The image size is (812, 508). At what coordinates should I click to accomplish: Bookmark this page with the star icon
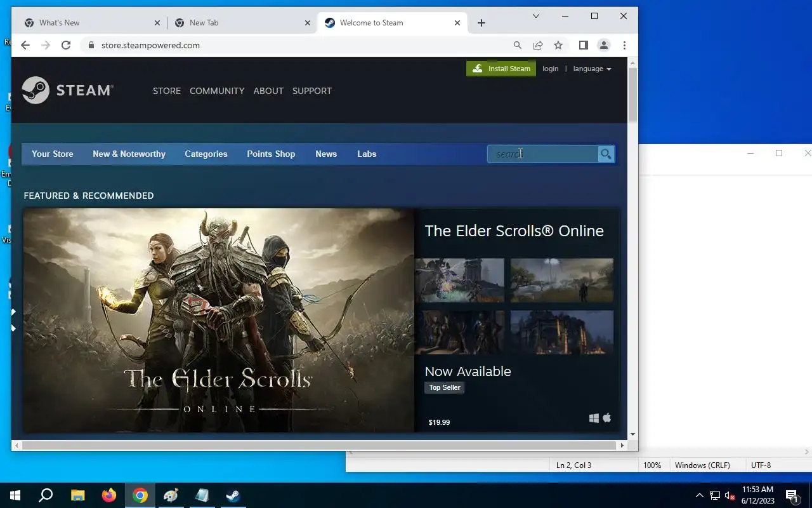[x=558, y=45]
